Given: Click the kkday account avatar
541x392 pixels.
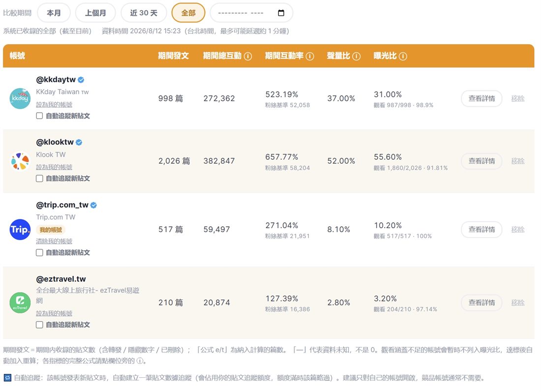Looking at the screenshot, I should point(20,98).
